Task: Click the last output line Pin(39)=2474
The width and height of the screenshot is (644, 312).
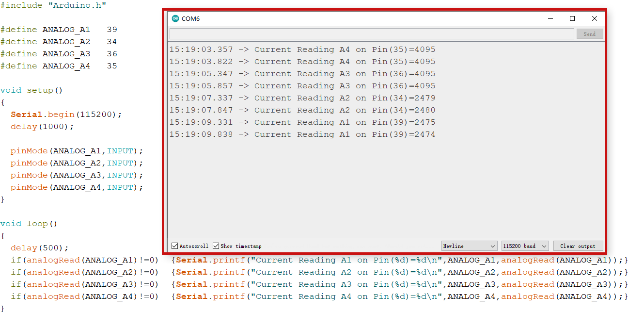Action: click(302, 134)
